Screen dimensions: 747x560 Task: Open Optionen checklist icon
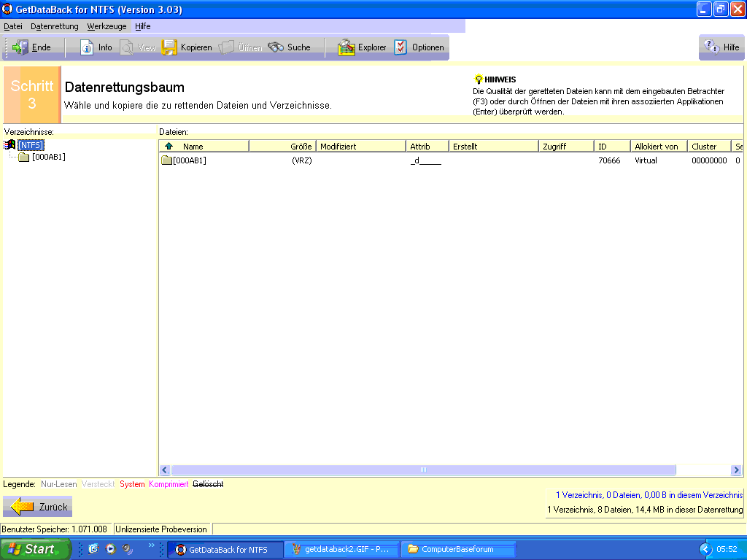400,47
